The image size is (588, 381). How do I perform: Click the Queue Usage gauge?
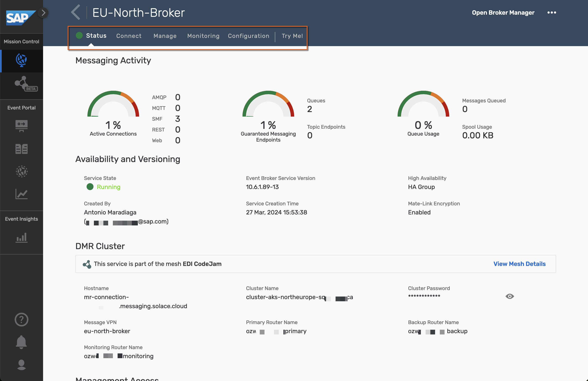[423, 104]
